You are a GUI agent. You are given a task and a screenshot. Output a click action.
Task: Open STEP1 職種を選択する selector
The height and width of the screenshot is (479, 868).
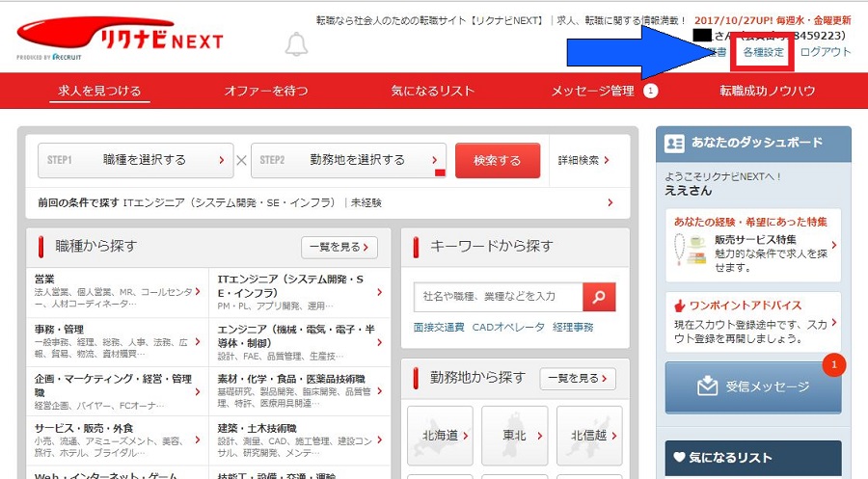tap(136, 160)
